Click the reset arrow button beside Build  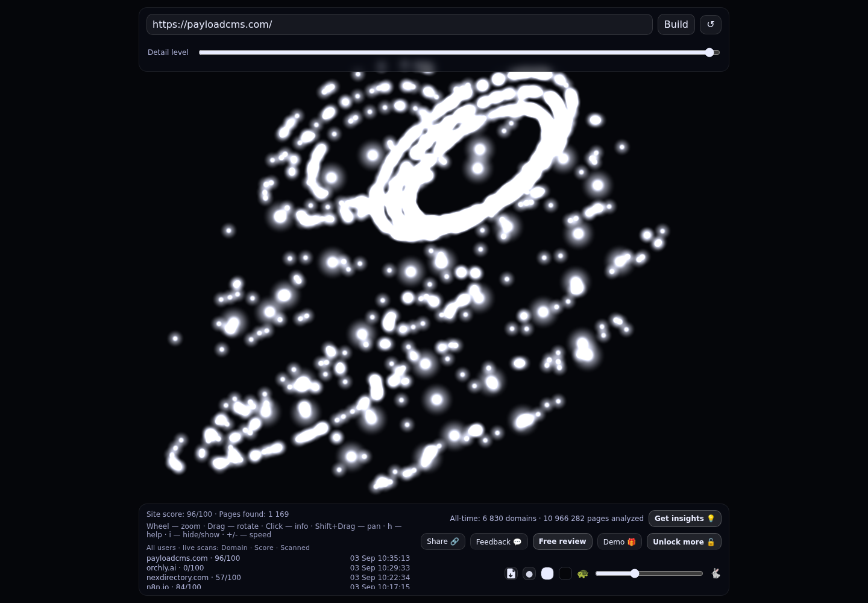711,25
